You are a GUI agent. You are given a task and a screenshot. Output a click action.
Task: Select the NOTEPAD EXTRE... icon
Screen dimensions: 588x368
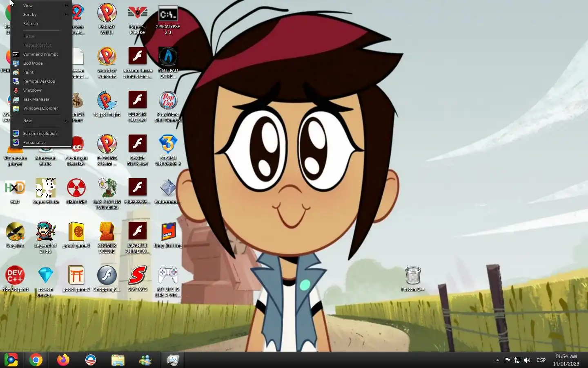click(168, 63)
